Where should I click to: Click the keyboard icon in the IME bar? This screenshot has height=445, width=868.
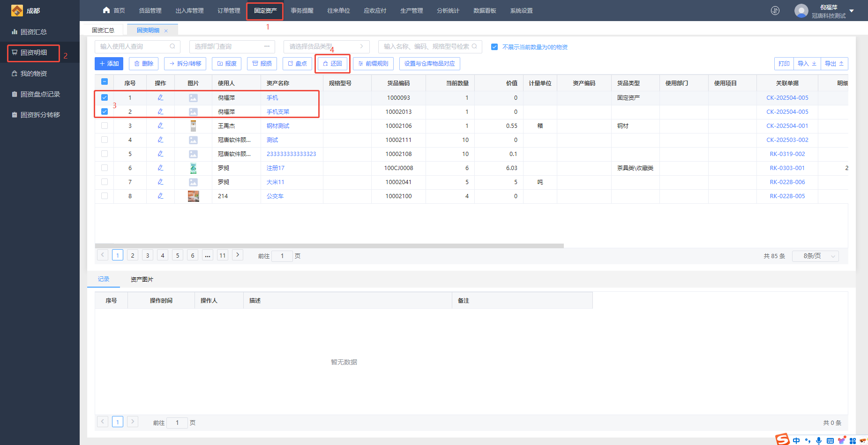[x=830, y=441]
